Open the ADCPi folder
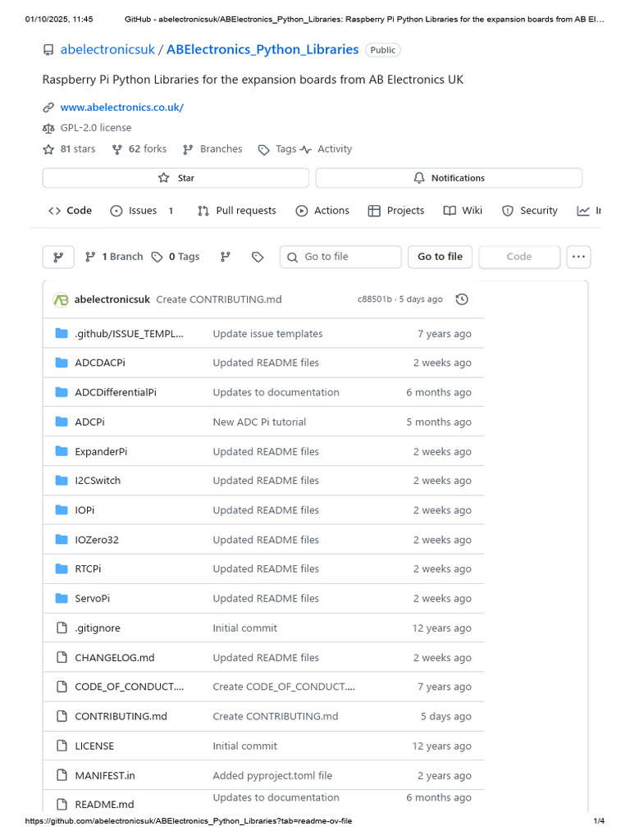 [89, 422]
